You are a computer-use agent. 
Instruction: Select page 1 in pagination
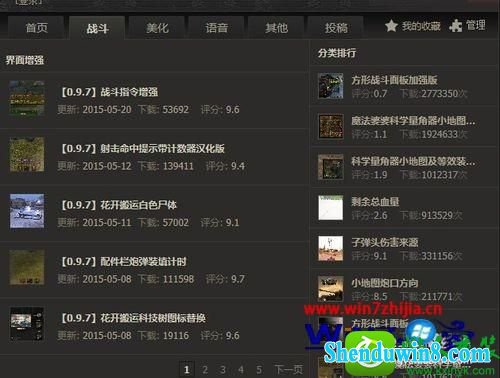[x=187, y=369]
